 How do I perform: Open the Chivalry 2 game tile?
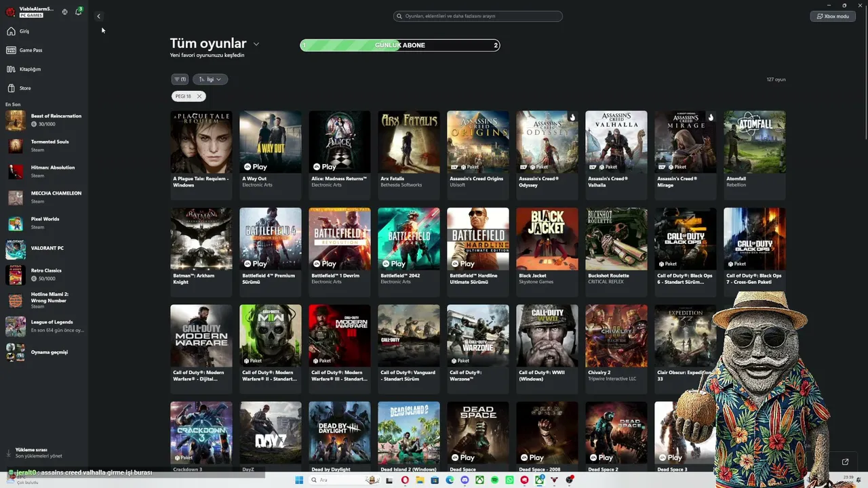click(616, 349)
